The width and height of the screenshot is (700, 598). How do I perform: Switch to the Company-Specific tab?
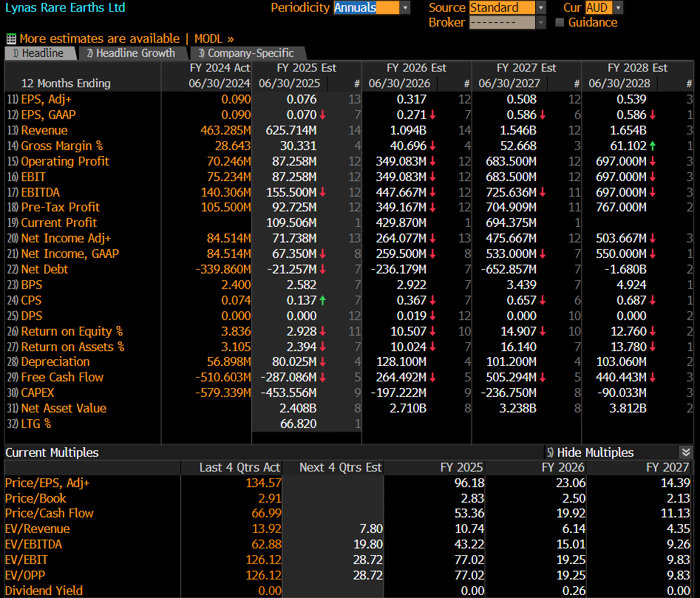(248, 53)
